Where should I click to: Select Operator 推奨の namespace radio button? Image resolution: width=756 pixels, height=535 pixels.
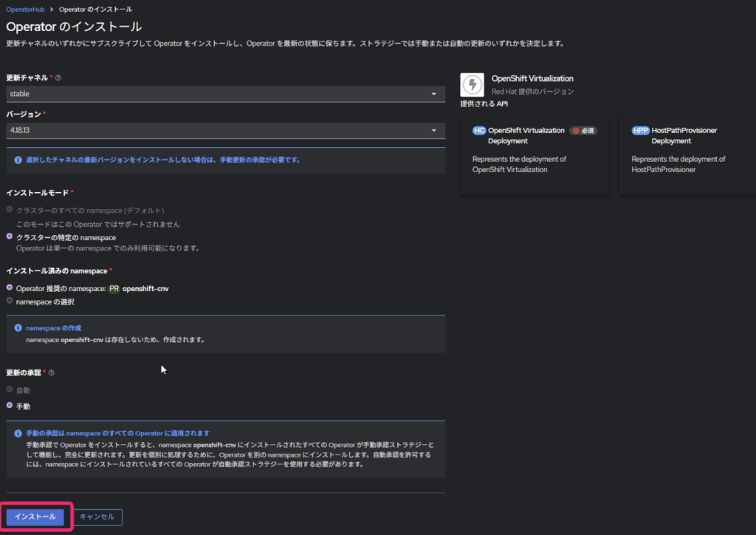click(10, 287)
